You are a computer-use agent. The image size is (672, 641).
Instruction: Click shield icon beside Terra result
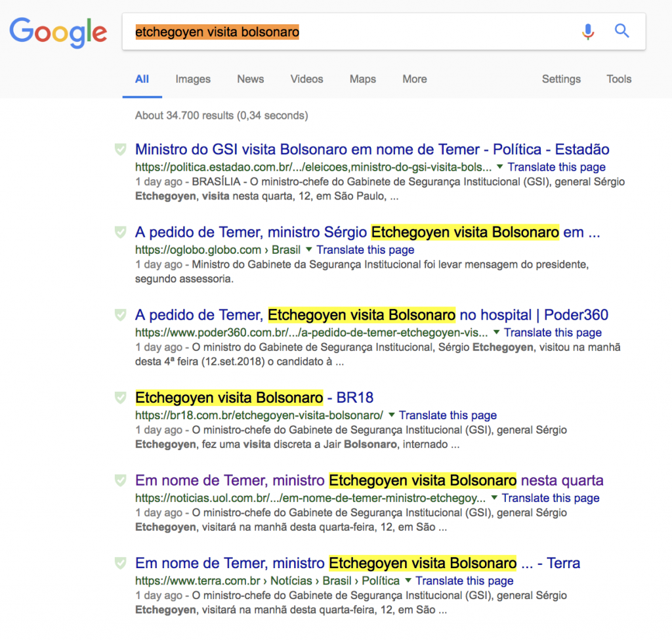pos(120,563)
